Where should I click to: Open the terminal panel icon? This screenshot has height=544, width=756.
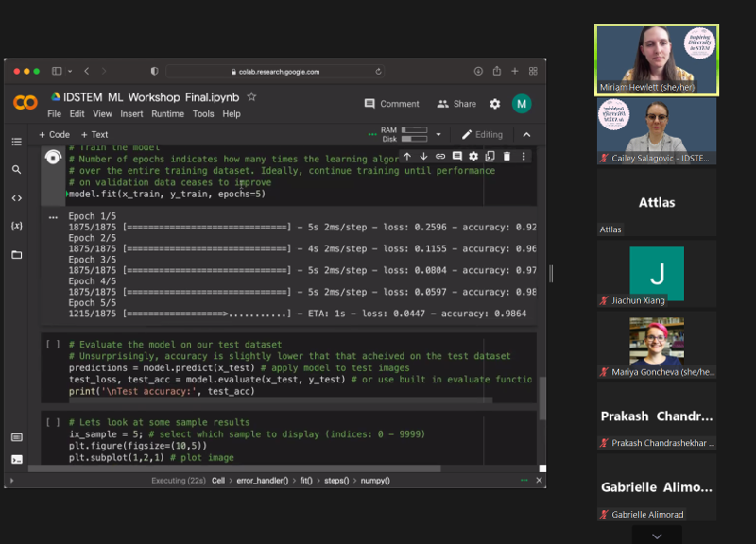pos(17,459)
